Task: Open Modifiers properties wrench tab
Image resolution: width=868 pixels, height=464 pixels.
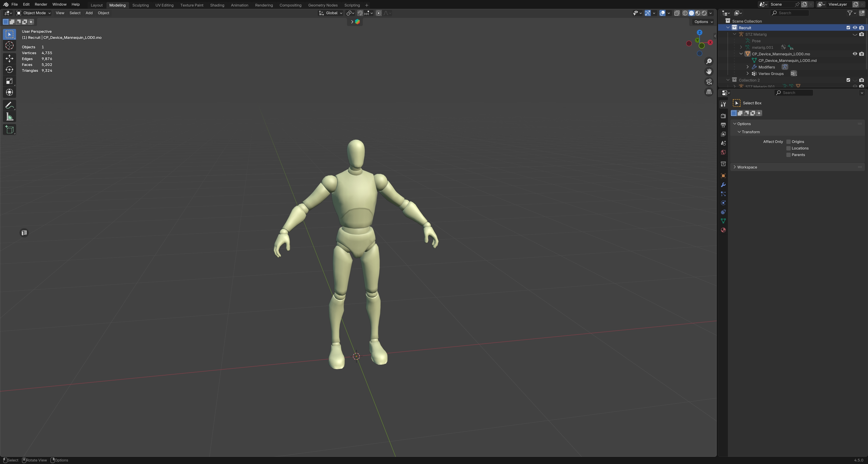Action: [x=723, y=185]
